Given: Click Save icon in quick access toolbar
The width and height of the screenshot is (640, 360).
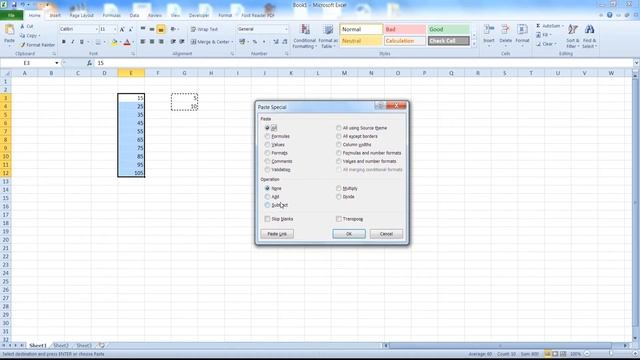Looking at the screenshot, I should 13,5.
